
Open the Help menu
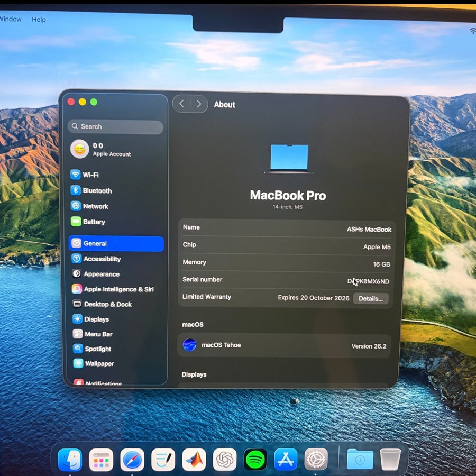pyautogui.click(x=39, y=20)
